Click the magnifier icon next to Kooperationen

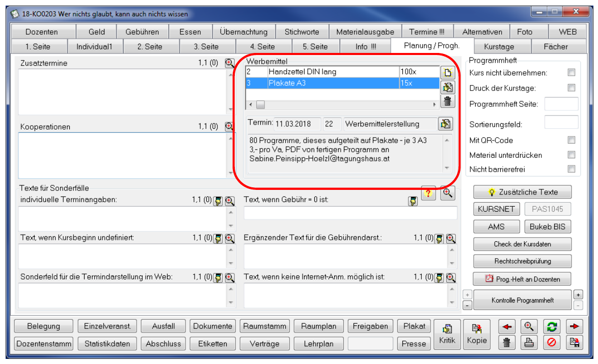tap(229, 127)
